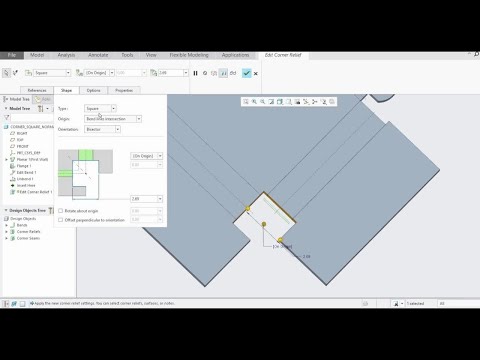Accept the corner relief with green checkmark
This screenshot has height=360, width=480.
click(x=246, y=73)
